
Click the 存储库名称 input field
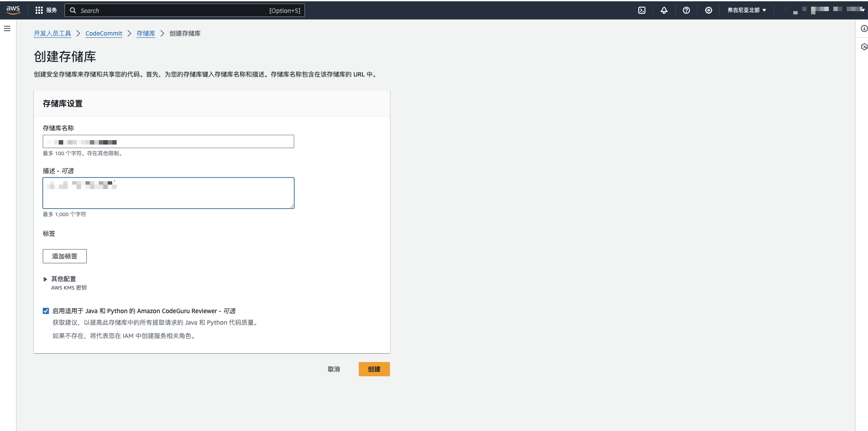[168, 141]
